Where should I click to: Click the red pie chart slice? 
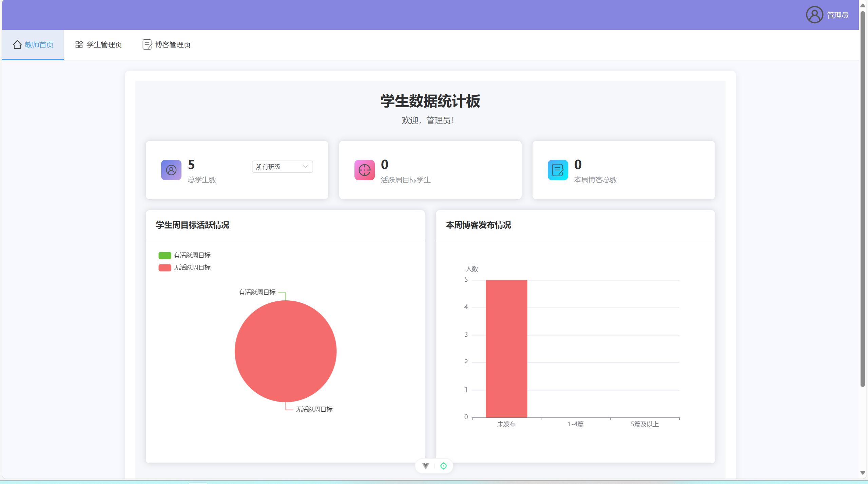tap(286, 351)
